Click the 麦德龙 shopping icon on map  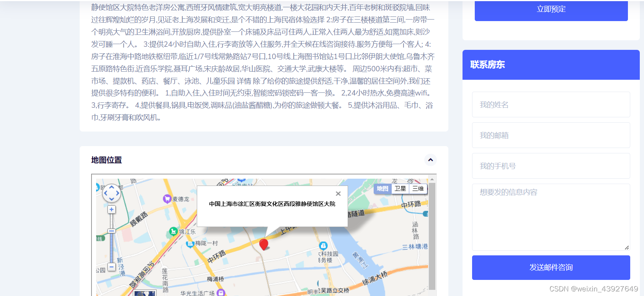click(167, 199)
